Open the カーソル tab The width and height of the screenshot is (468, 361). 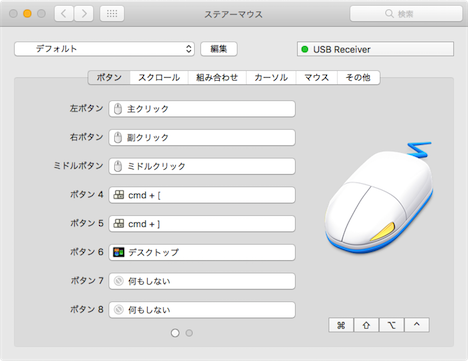pos(271,78)
